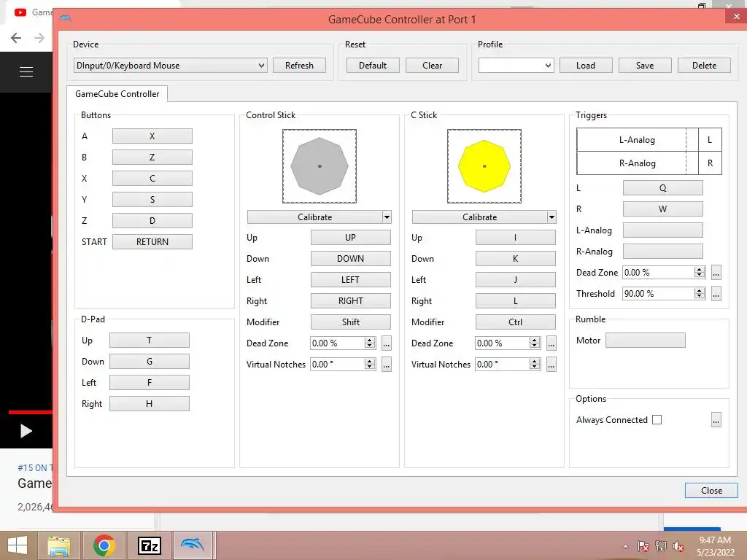Image resolution: width=747 pixels, height=560 pixels.
Task: Open the Action Center flag icon
Action: point(643,547)
